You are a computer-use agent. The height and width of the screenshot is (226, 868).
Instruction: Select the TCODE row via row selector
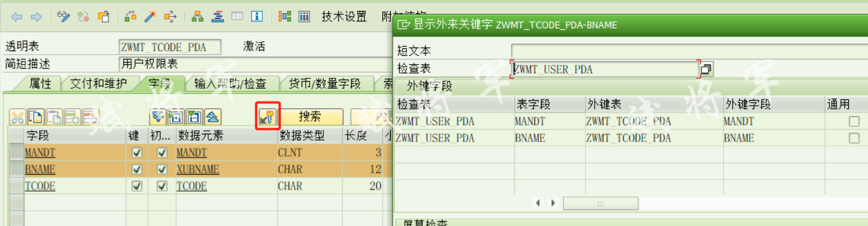17,186
